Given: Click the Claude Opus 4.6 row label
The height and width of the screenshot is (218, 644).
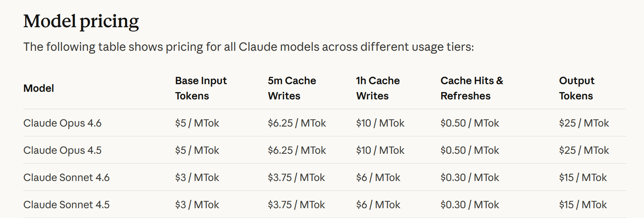Looking at the screenshot, I should click(x=62, y=123).
